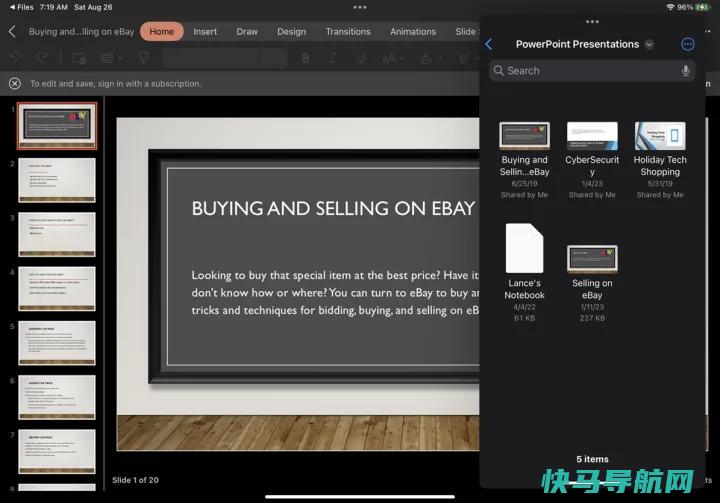The width and height of the screenshot is (720, 503).
Task: Tap the Italic formatting icon
Action: [x=333, y=58]
